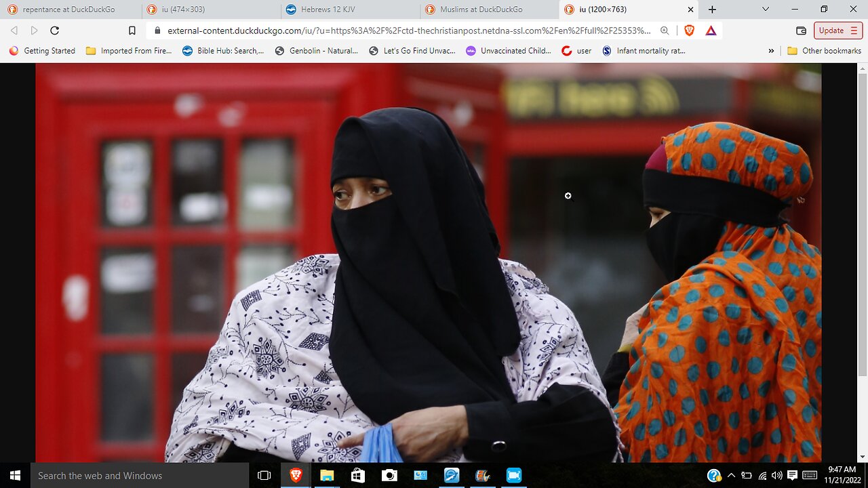Open the blue window app beside Camera
This screenshot has width=868, height=488.
pos(420,475)
